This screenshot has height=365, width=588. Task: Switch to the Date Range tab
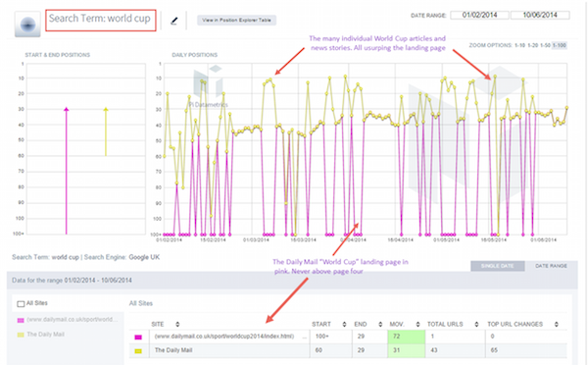pyautogui.click(x=551, y=266)
